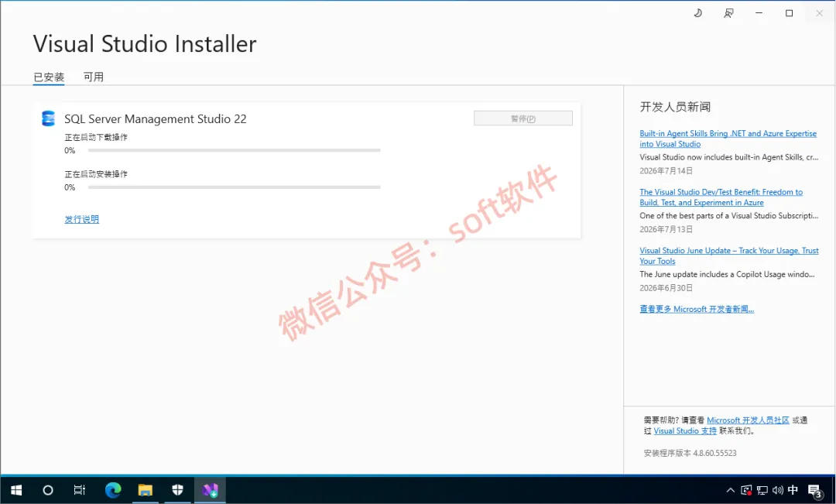Click the SQL Server Management Studio icon
The image size is (836, 504).
pyautogui.click(x=48, y=118)
